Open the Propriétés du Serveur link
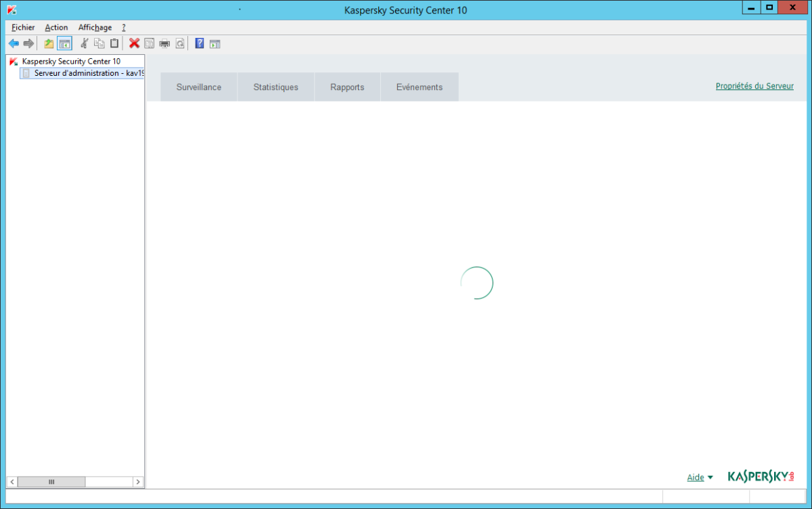The height and width of the screenshot is (509, 812). [754, 86]
